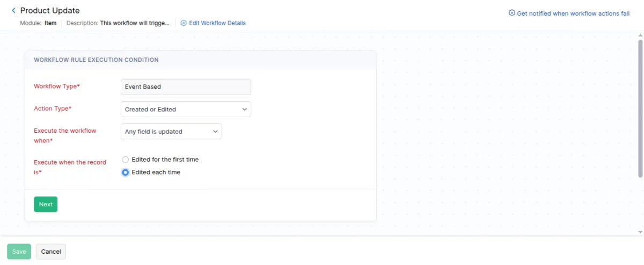Click the Action Type* label
Screen dimensions: 644x265
pos(53,109)
